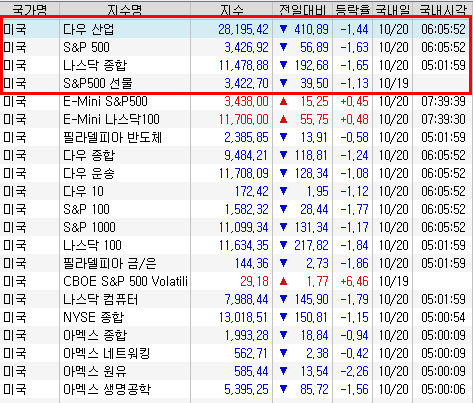This screenshot has height=403, width=473.
Task: Click the down arrow on 다우 산업 row
Action: [x=283, y=29]
